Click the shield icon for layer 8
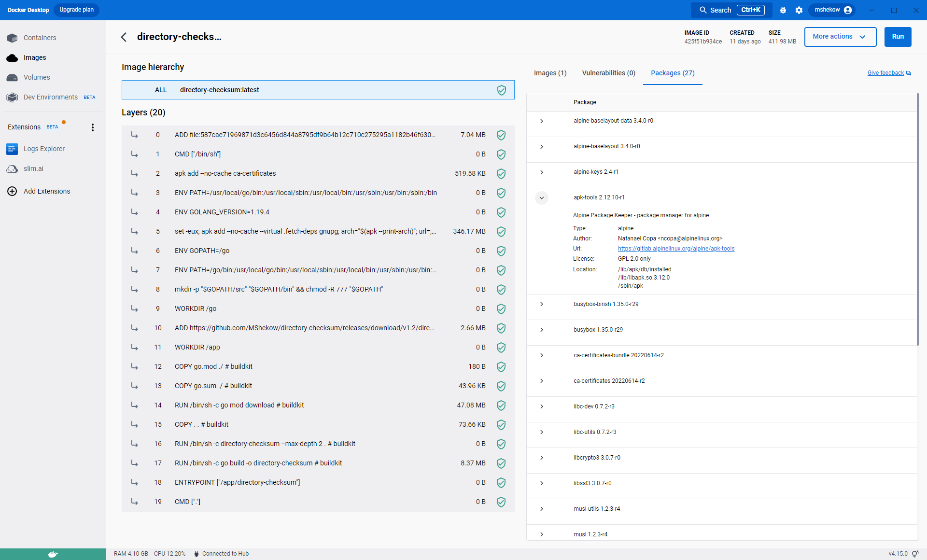Screen dimensions: 927x560 coord(501,289)
